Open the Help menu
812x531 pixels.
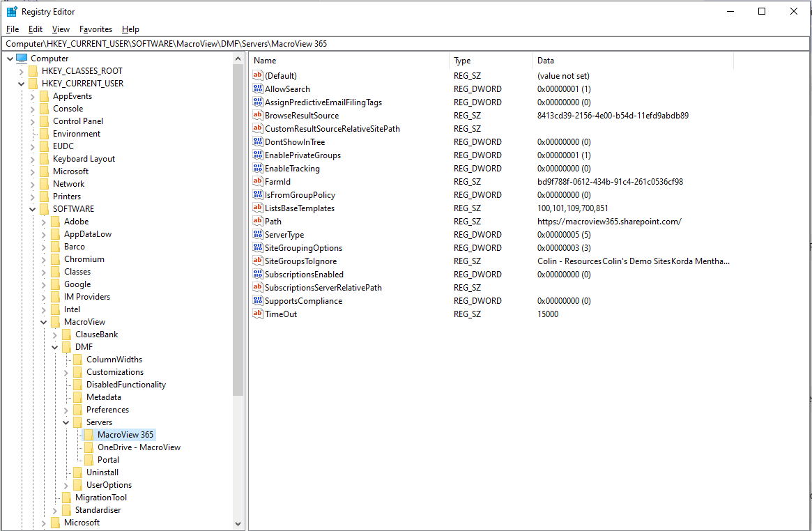click(x=130, y=29)
